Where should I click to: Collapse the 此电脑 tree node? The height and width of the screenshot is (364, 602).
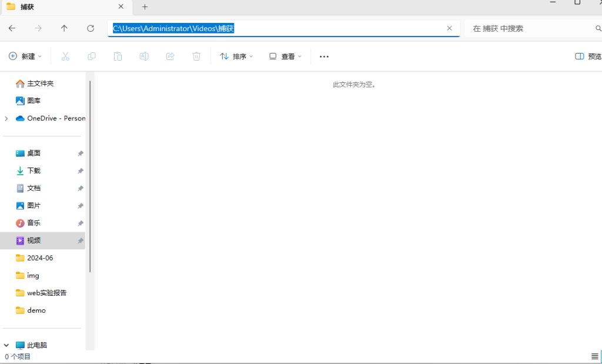coord(6,345)
